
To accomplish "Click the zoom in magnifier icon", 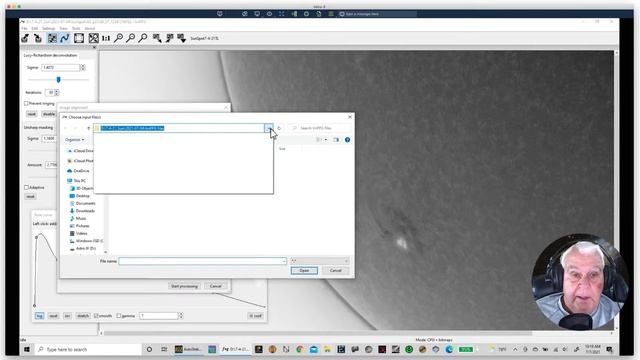I will [118, 38].
